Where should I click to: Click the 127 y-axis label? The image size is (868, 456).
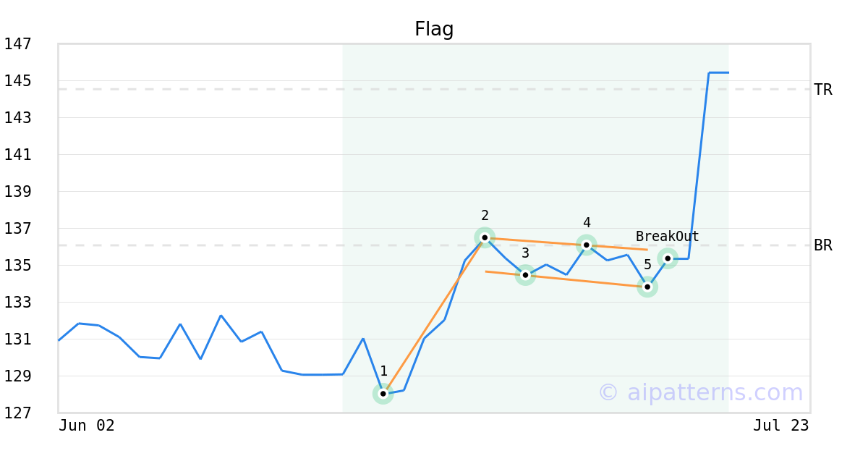tap(17, 413)
